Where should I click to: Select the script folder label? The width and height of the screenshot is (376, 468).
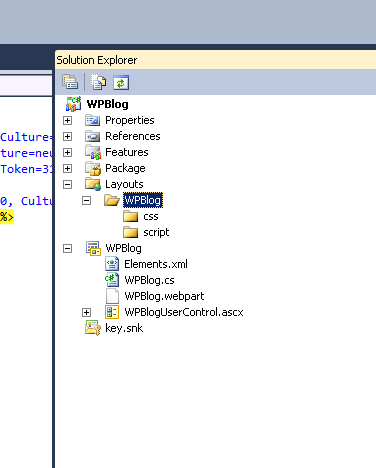156,232
